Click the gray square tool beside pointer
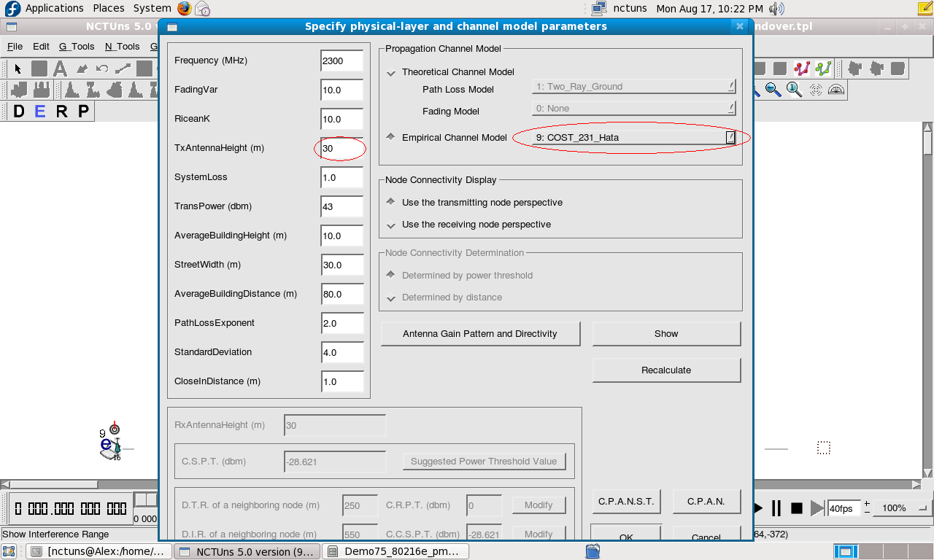Viewport: 934px width, 560px height. coord(39,69)
